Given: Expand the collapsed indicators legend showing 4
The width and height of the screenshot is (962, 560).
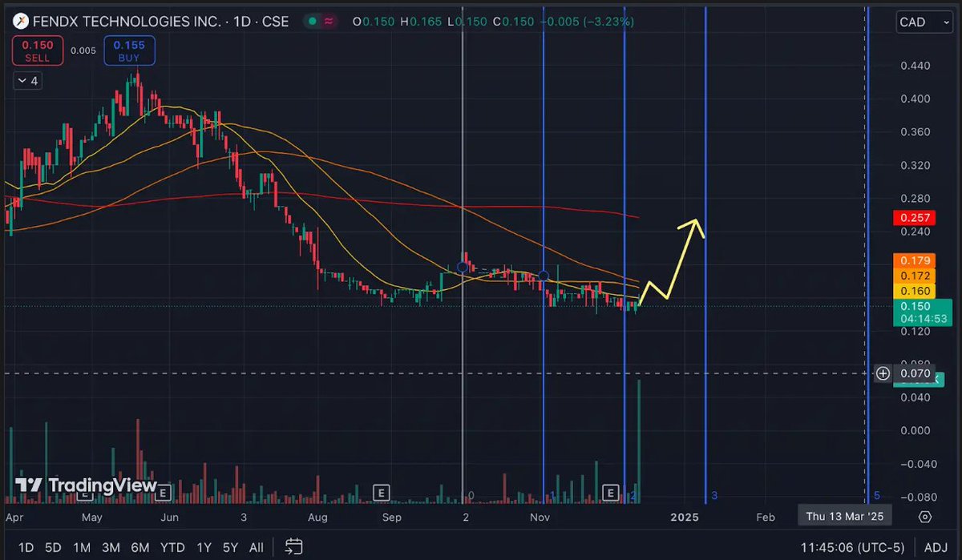Looking at the screenshot, I should click(x=26, y=81).
